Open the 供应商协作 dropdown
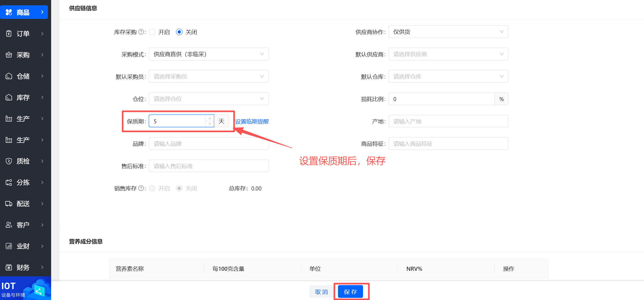 pos(448,32)
